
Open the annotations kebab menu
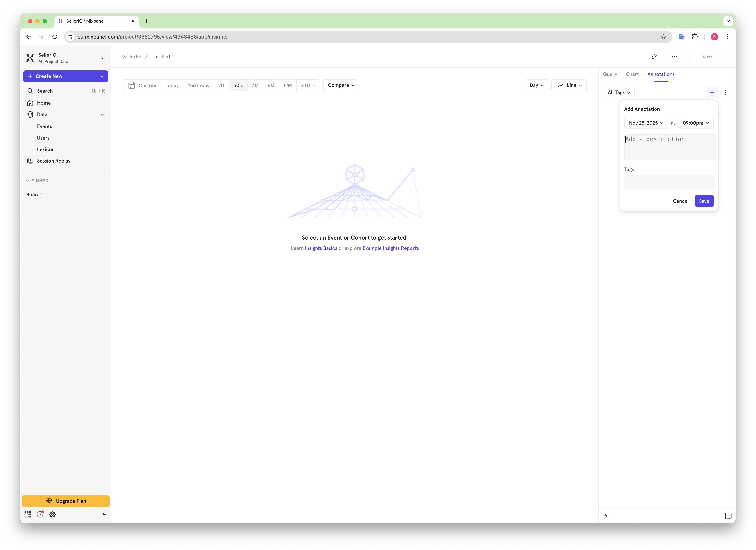click(725, 93)
